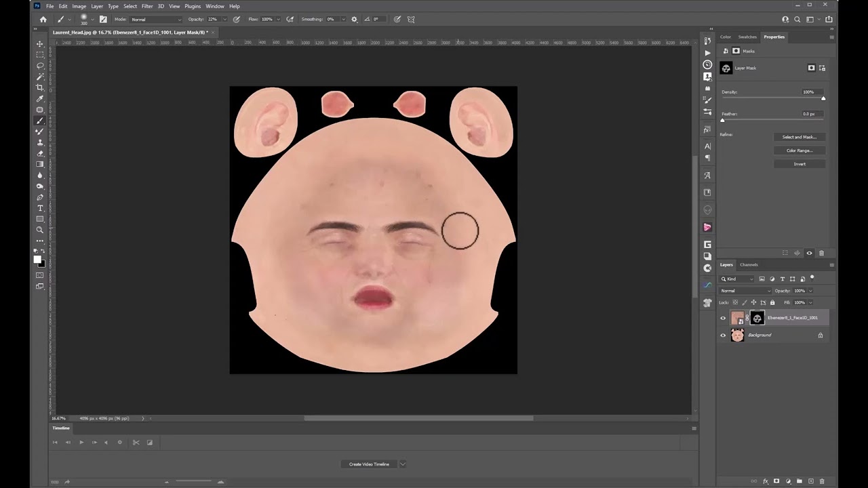Open the Paragraph panel icon
The height and width of the screenshot is (488, 868).
(707, 158)
